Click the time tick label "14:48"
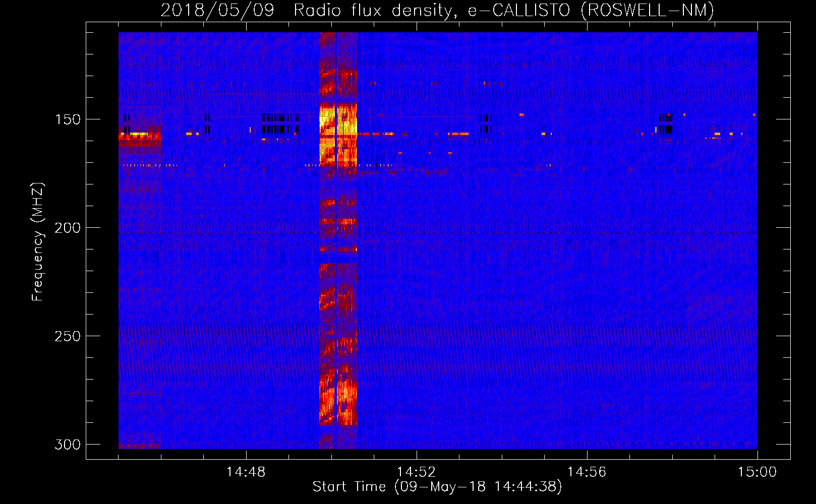 click(246, 472)
